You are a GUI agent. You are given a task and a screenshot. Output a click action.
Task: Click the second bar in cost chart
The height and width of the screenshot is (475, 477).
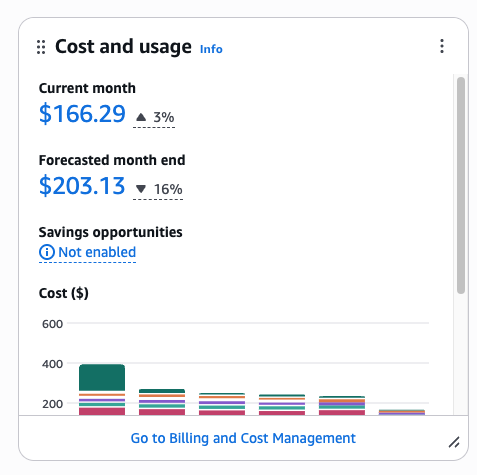(162, 402)
